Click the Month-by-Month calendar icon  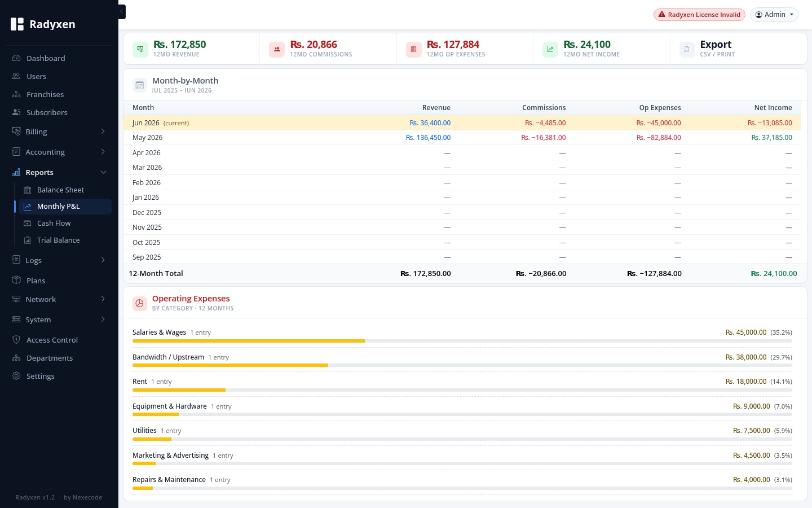(x=140, y=86)
